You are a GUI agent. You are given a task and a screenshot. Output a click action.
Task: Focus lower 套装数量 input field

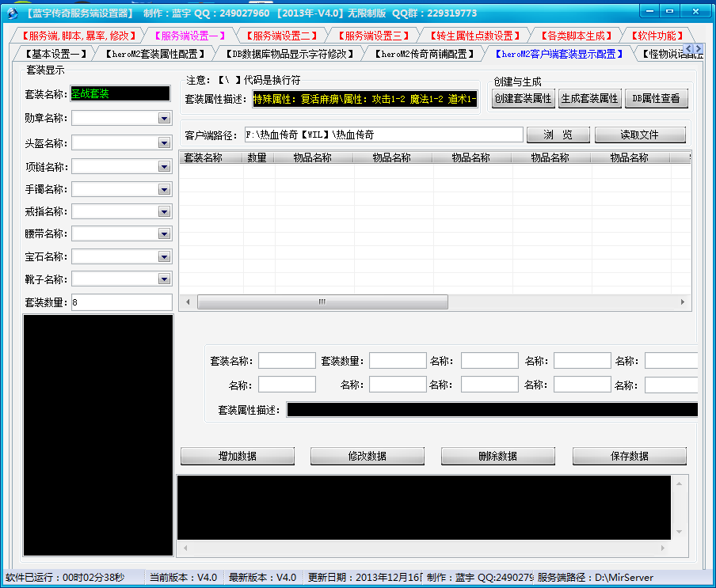(x=398, y=360)
